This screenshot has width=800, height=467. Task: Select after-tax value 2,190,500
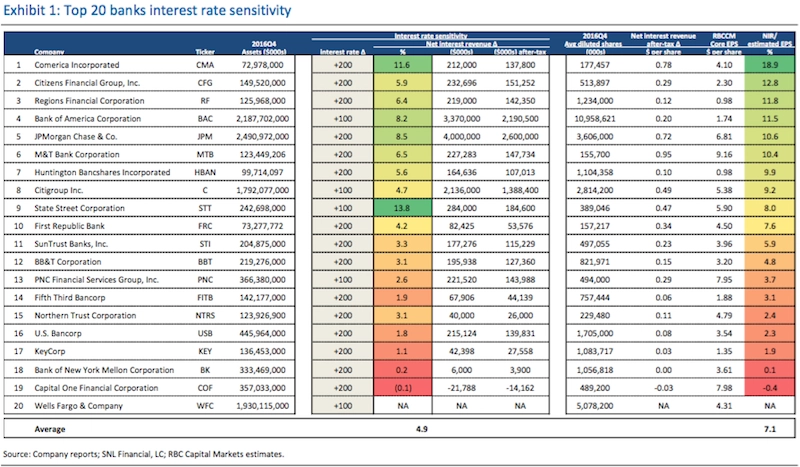520,118
